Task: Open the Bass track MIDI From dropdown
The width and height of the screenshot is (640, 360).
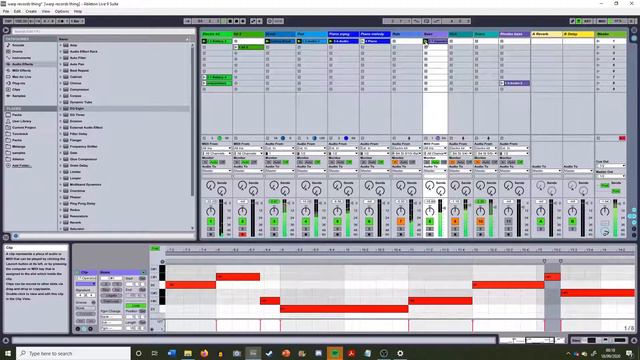Action: coord(435,148)
